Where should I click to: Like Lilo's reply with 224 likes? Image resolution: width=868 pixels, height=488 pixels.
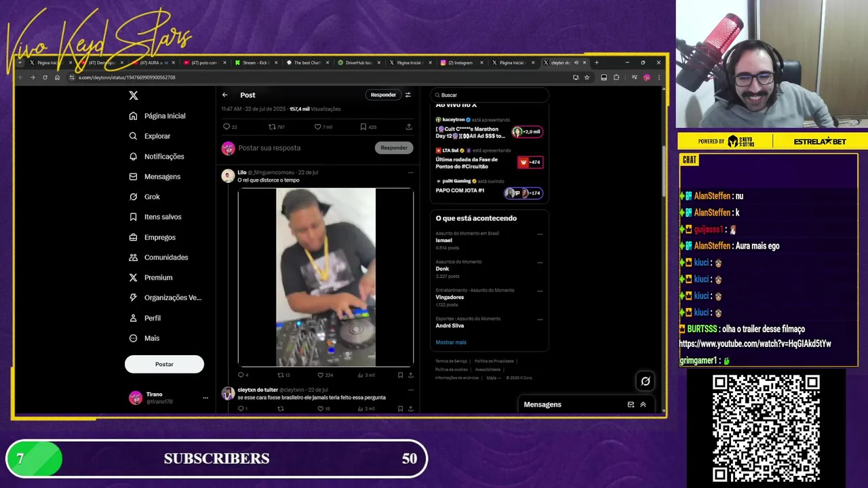[321, 375]
